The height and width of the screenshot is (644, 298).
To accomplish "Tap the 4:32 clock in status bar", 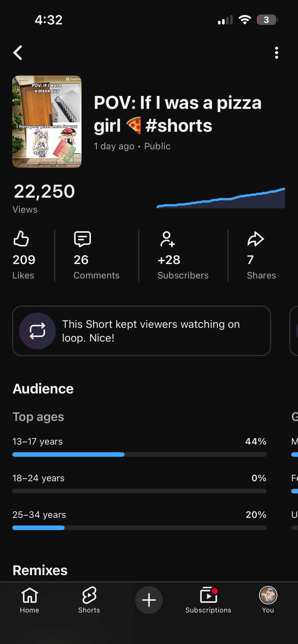I will [49, 20].
